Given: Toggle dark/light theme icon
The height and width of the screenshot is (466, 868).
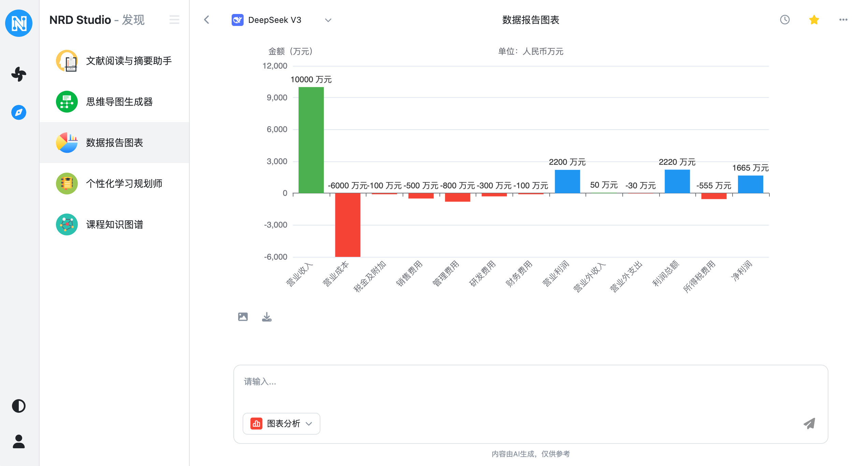Looking at the screenshot, I should tap(19, 406).
